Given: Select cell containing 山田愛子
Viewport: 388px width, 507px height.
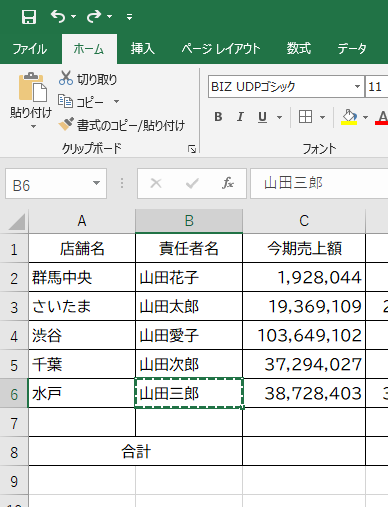Looking at the screenshot, I should coord(189,335).
